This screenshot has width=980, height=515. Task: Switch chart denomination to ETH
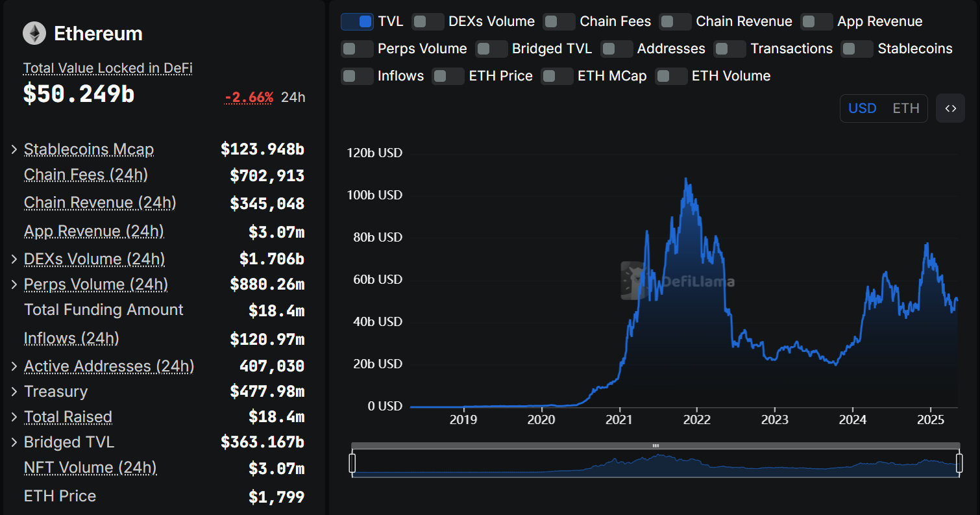click(x=905, y=108)
